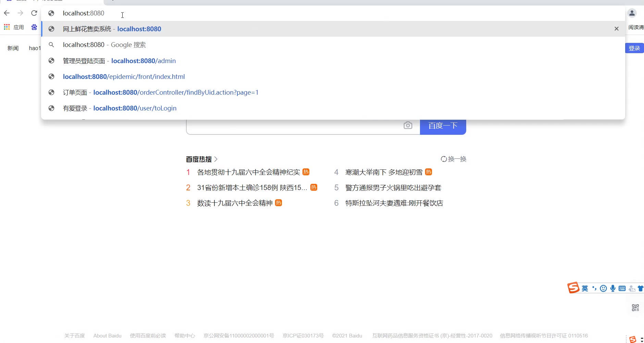Open the 应用 bookmarks label
The width and height of the screenshot is (644, 343).
point(18,27)
